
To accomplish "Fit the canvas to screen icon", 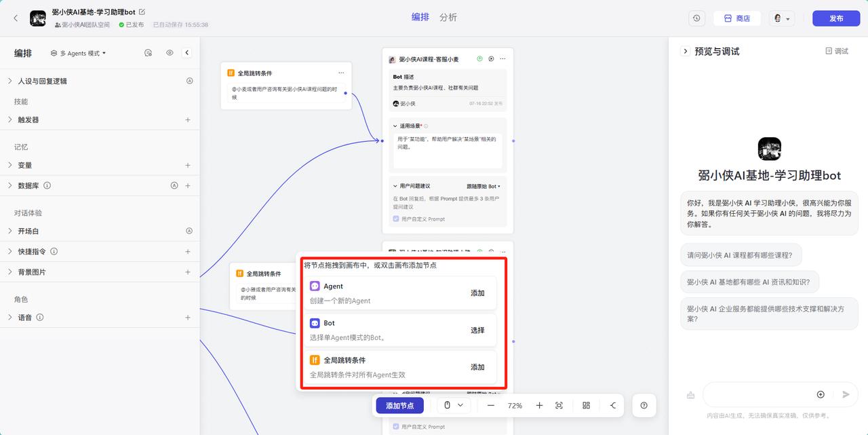I will click(x=559, y=405).
